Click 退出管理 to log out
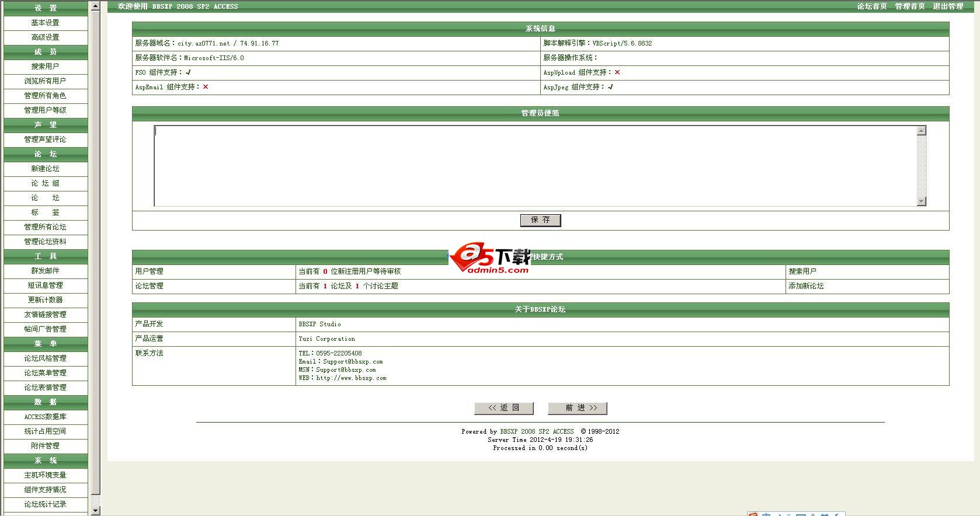 [x=948, y=6]
